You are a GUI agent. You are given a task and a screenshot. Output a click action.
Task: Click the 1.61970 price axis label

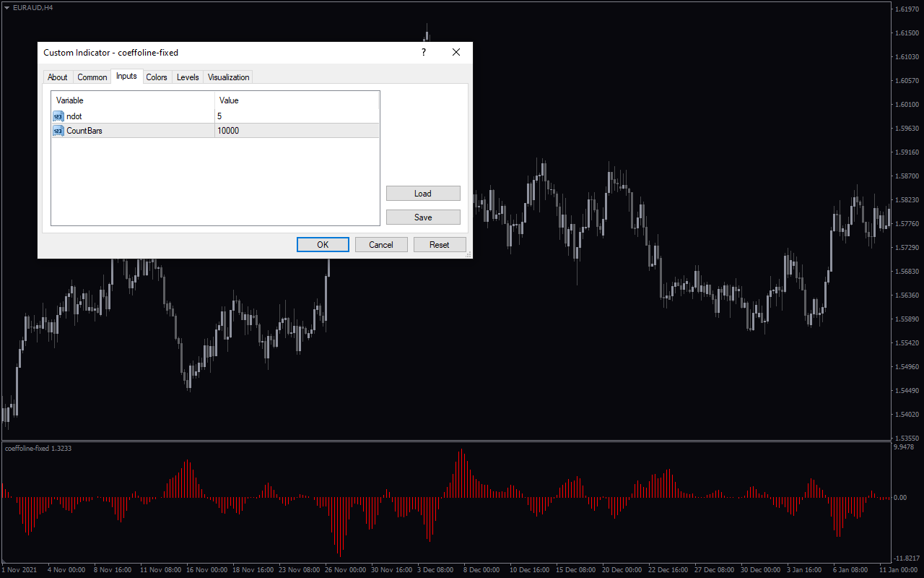pyautogui.click(x=907, y=9)
